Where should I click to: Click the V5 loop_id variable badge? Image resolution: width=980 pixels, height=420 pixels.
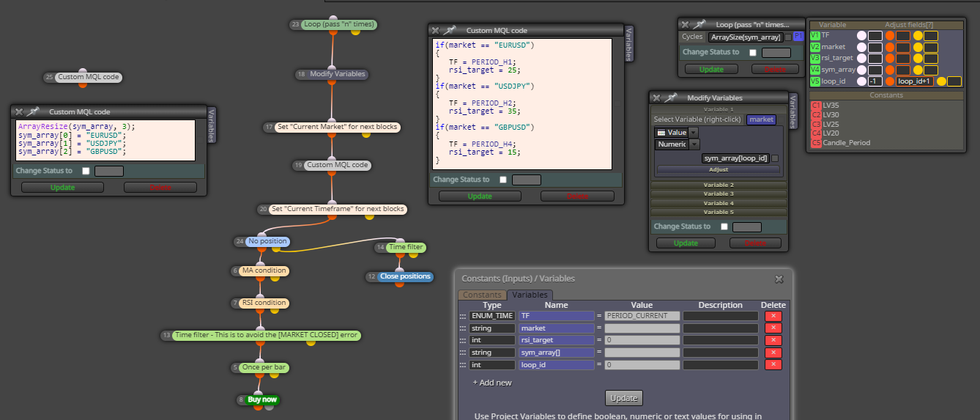click(x=815, y=81)
